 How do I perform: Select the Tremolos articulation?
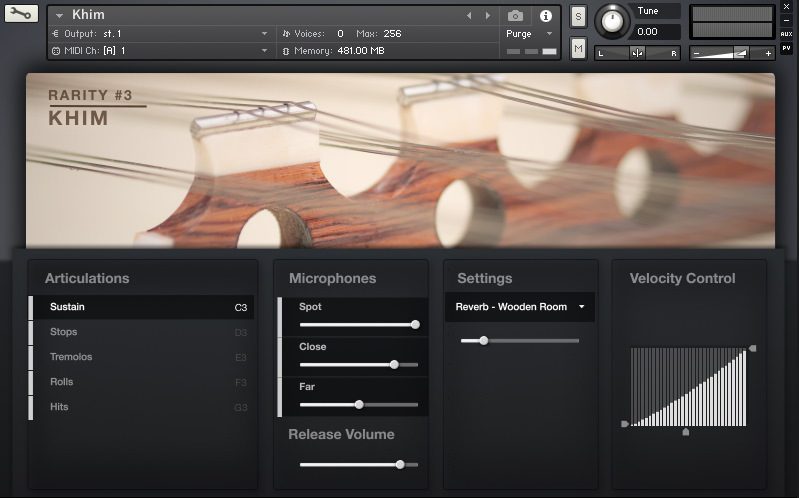click(x=71, y=357)
